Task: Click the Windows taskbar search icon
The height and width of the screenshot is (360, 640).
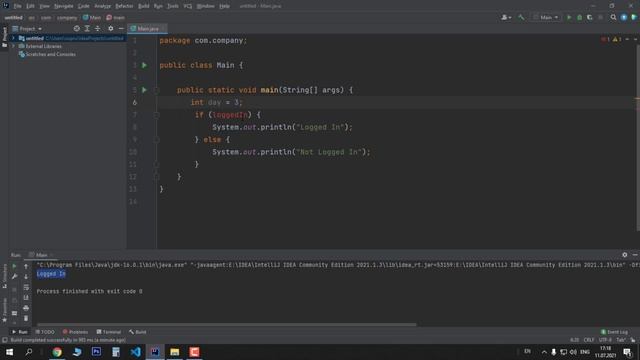Action: pyautogui.click(x=29, y=352)
